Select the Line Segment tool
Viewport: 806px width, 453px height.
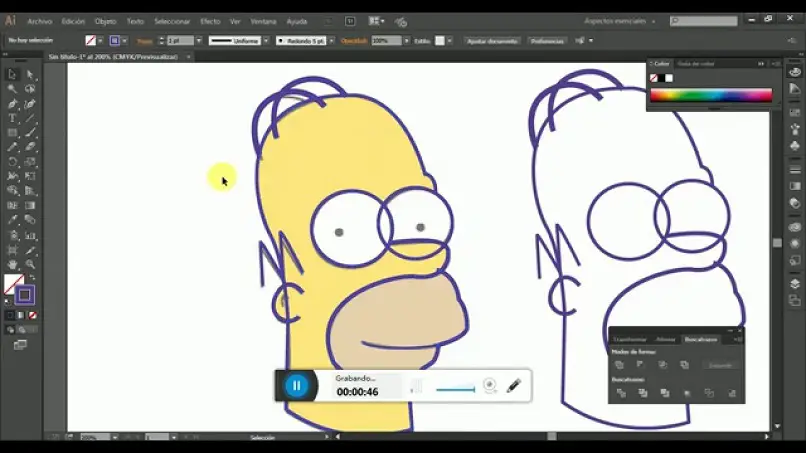(x=30, y=118)
